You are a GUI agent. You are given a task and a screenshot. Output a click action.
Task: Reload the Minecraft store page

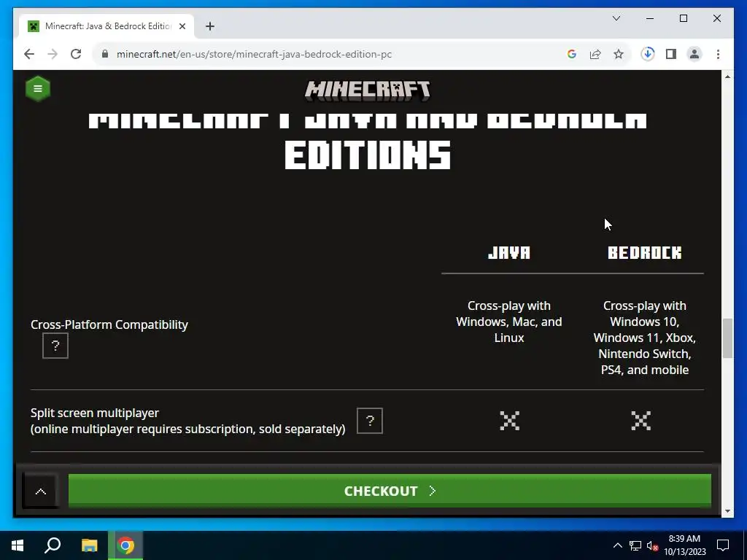tap(76, 54)
